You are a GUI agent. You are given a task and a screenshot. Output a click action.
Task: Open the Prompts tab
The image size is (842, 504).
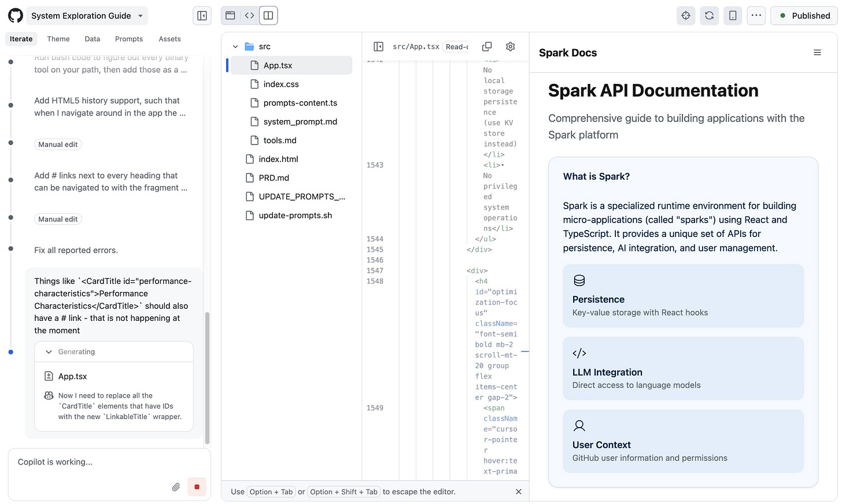point(128,39)
